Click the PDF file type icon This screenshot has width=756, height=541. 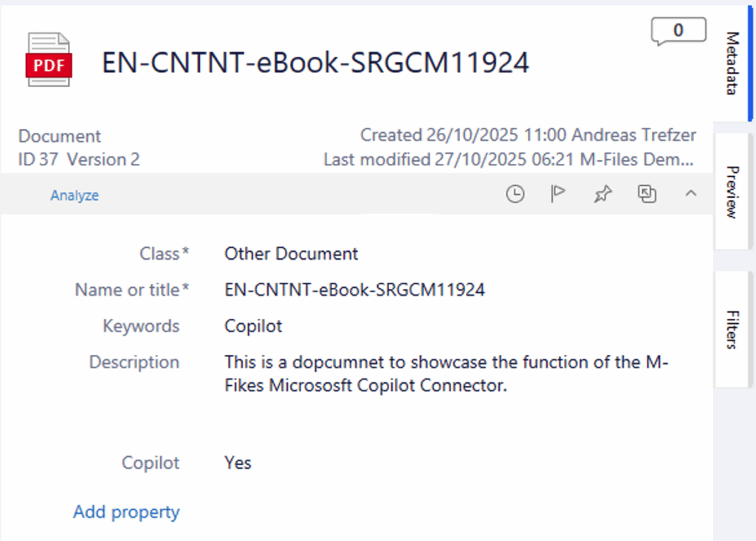pos(49,60)
